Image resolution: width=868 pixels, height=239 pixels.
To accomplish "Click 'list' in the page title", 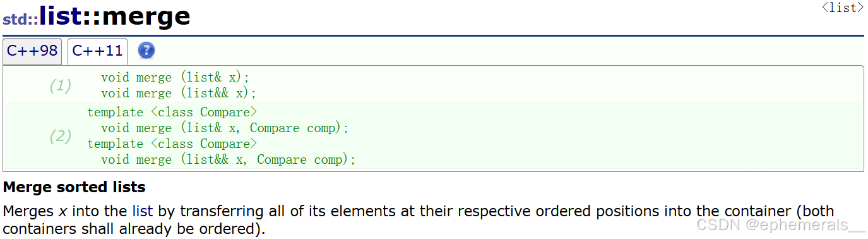I will point(60,16).
